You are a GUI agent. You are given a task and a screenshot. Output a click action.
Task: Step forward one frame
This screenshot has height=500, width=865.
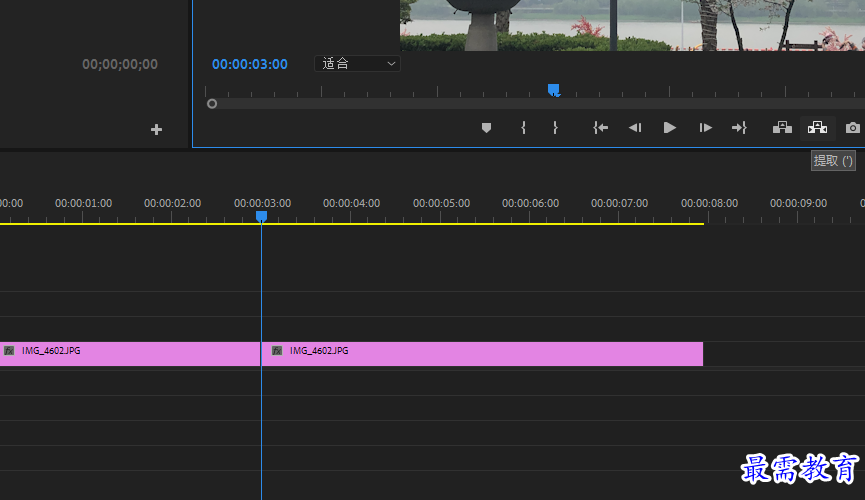[706, 128]
